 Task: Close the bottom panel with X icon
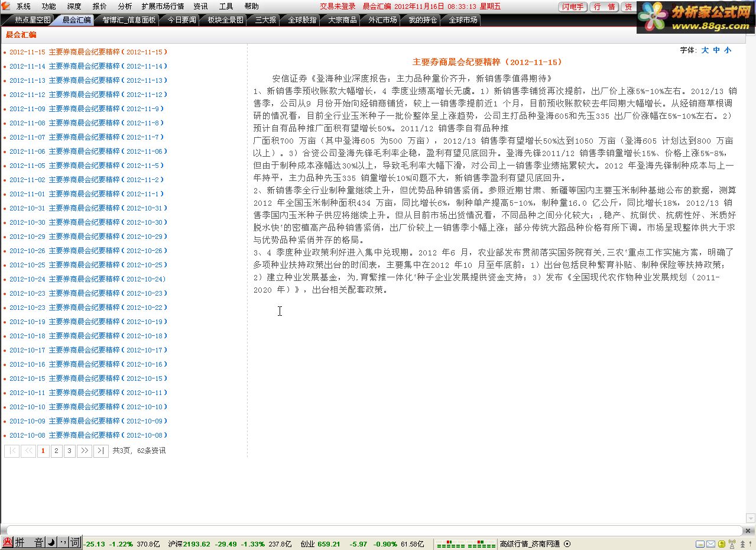[749, 530]
